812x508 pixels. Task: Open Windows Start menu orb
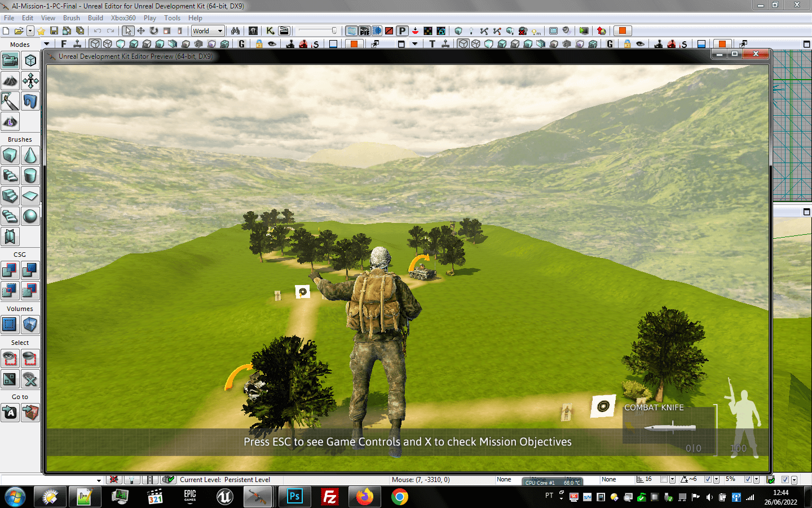coord(15,497)
